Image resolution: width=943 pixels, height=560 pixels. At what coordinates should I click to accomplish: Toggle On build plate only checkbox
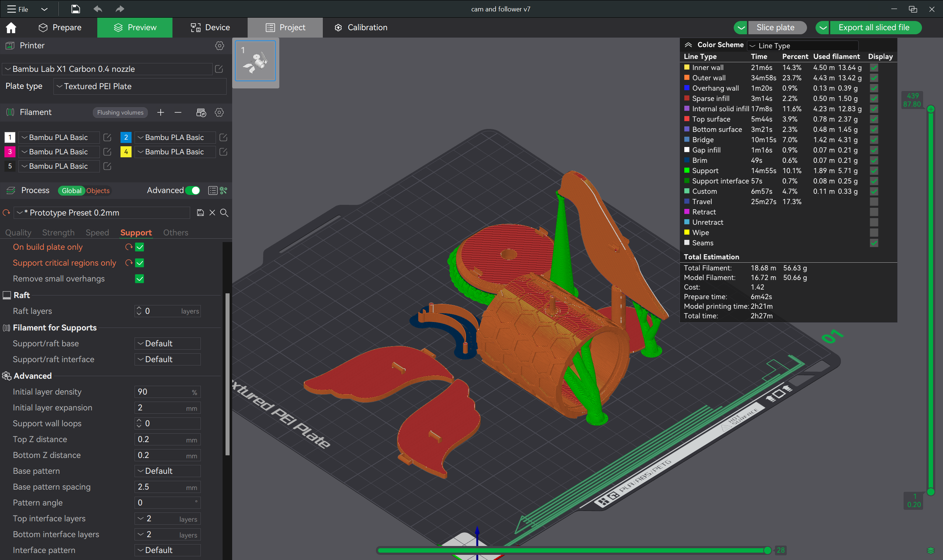point(140,247)
